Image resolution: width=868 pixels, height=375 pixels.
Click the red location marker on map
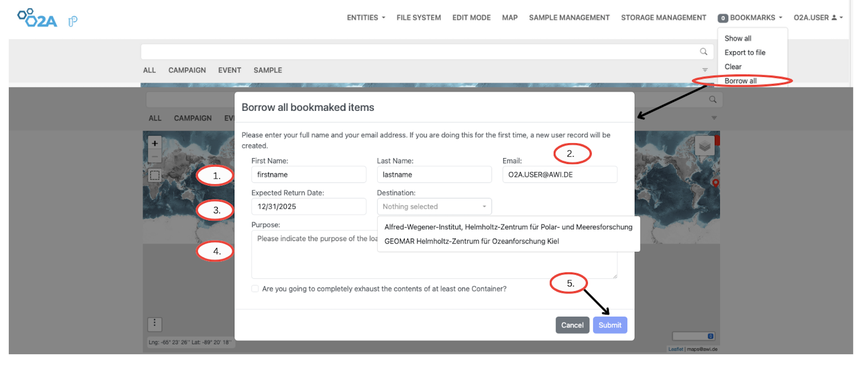click(x=715, y=183)
